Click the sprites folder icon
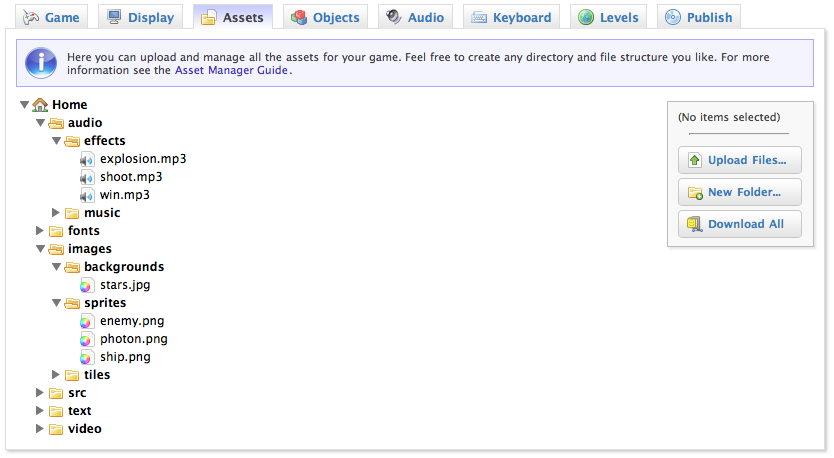This screenshot has height=458, width=834. coord(72,303)
